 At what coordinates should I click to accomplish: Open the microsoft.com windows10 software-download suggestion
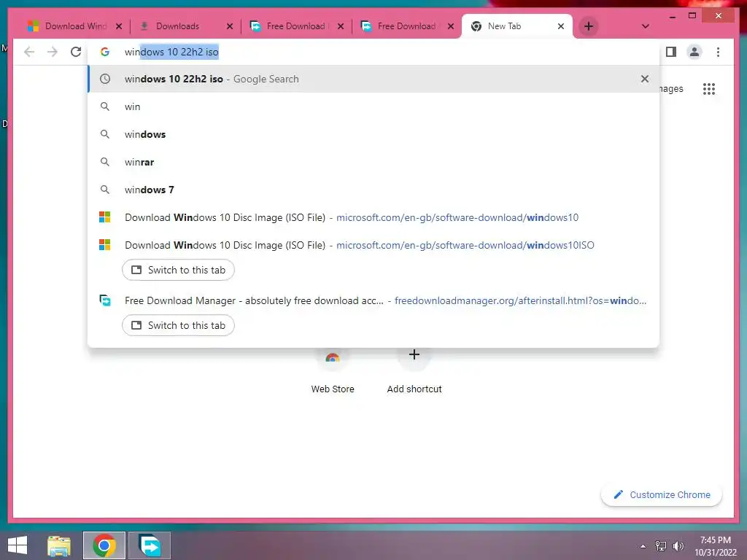(x=373, y=217)
